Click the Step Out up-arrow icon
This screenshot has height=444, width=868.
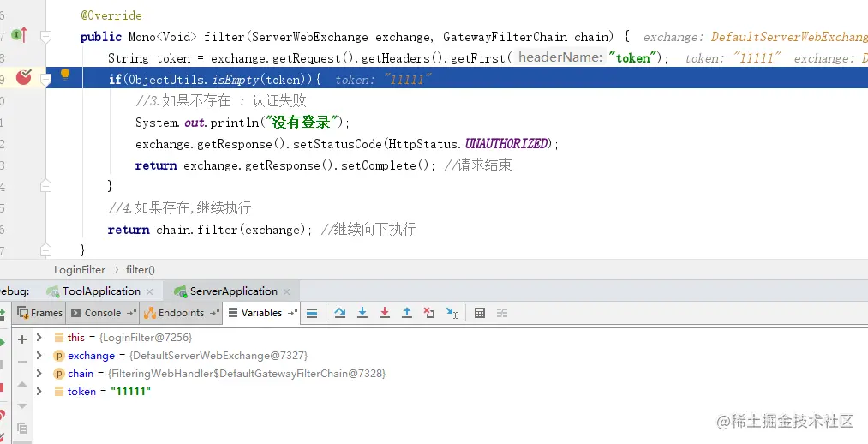click(x=407, y=313)
